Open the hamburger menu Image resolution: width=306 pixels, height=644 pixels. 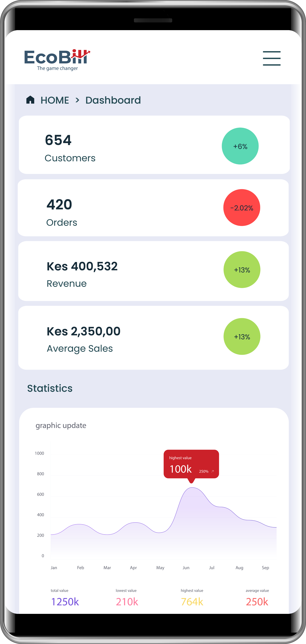[272, 58]
